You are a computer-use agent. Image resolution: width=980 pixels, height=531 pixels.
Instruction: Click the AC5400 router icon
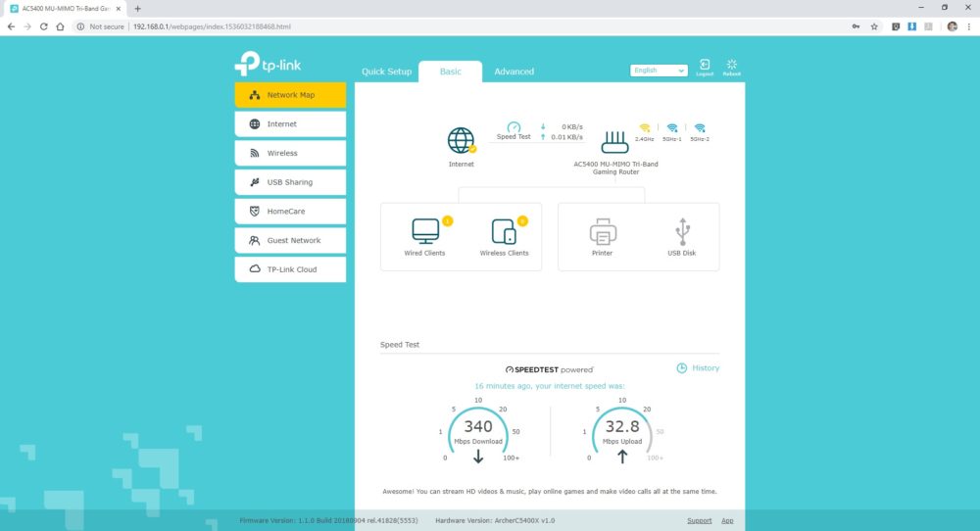615,142
